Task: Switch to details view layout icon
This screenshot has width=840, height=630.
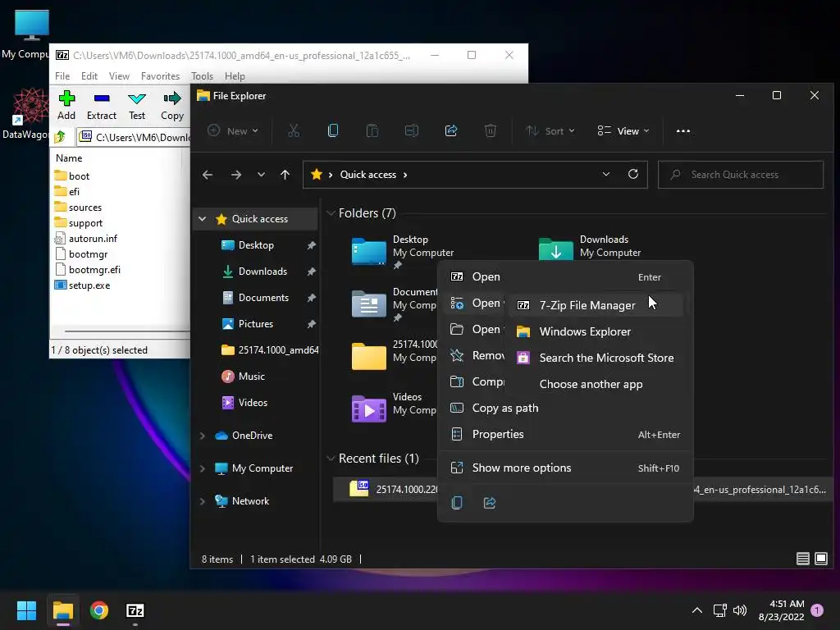Action: [802, 559]
